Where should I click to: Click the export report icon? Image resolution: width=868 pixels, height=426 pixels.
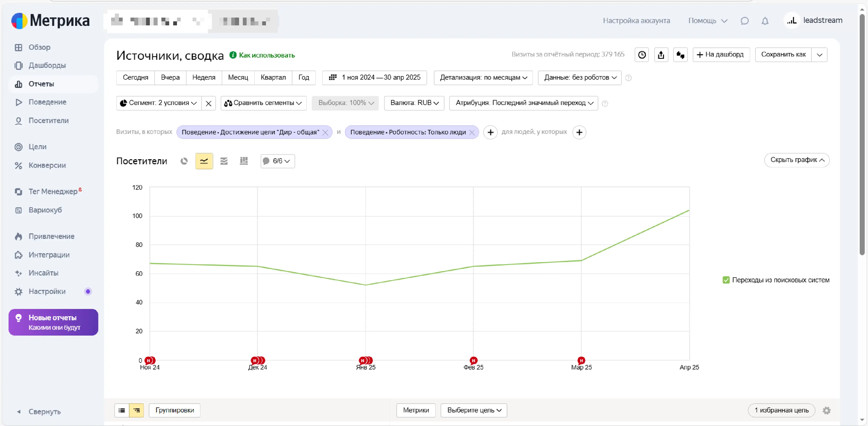coord(661,55)
